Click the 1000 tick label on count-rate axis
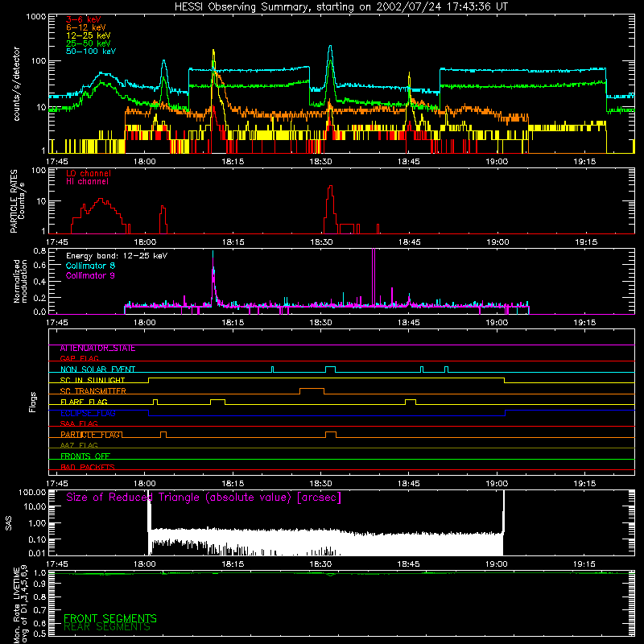The height and width of the screenshot is (644, 644). tap(35, 17)
